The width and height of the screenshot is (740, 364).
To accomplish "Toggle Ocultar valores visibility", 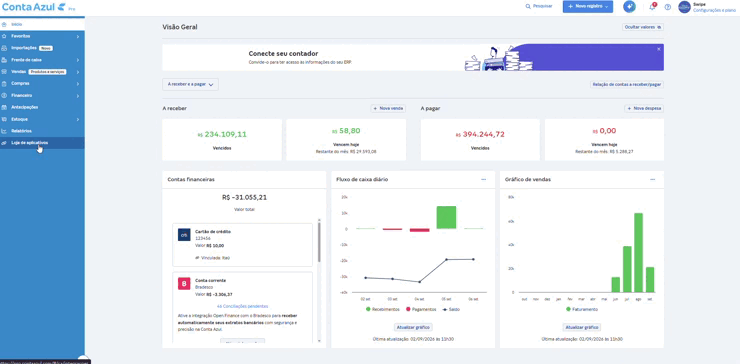I will tap(643, 27).
